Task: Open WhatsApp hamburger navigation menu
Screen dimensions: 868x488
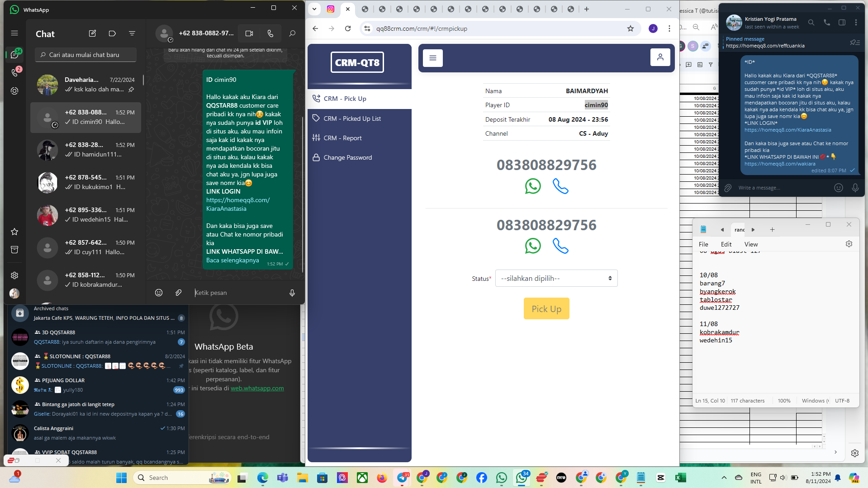Action: [x=14, y=33]
